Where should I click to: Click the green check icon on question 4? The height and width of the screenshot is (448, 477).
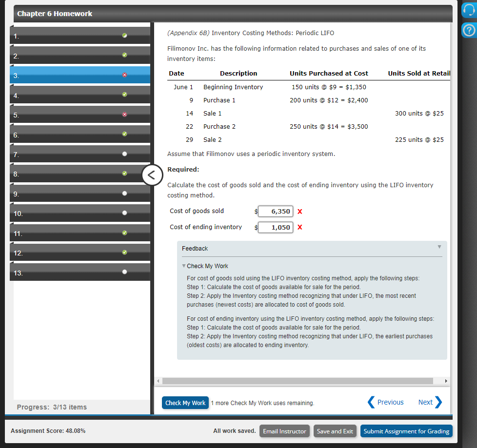pyautogui.click(x=124, y=94)
